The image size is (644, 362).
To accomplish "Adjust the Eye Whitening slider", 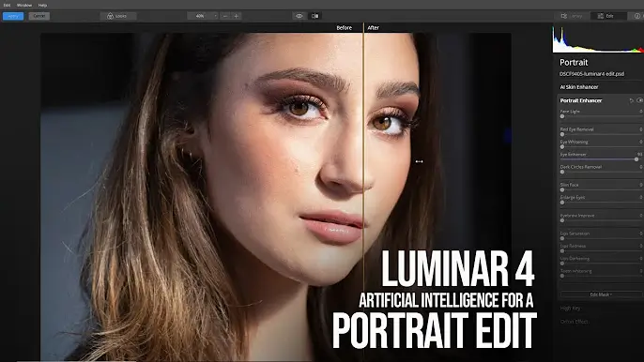I will 602,147.
